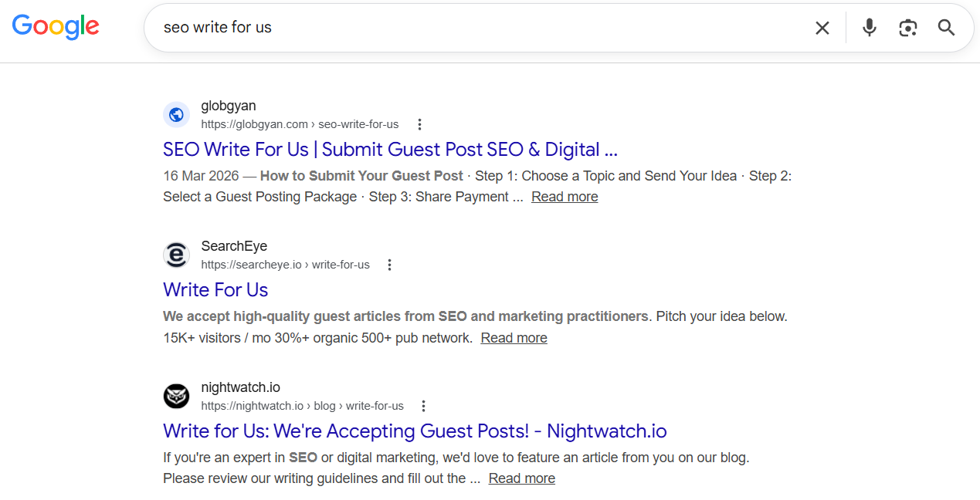Click 'Read more' under the nightwatch.io result
The image size is (980, 500).
[521, 478]
